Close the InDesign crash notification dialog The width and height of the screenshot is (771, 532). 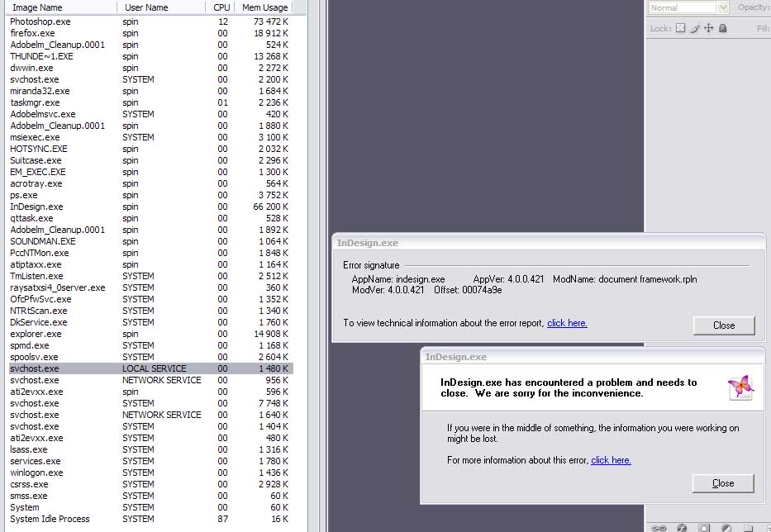(x=723, y=483)
